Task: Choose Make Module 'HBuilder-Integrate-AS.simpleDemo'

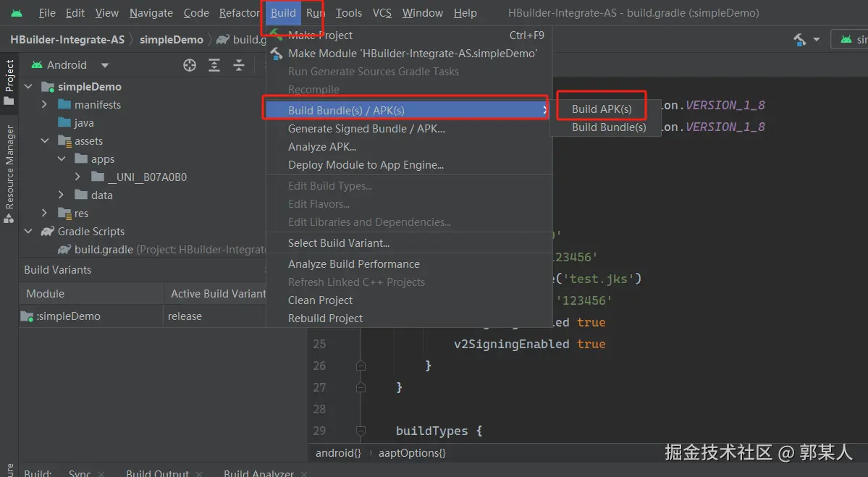Action: (409, 54)
